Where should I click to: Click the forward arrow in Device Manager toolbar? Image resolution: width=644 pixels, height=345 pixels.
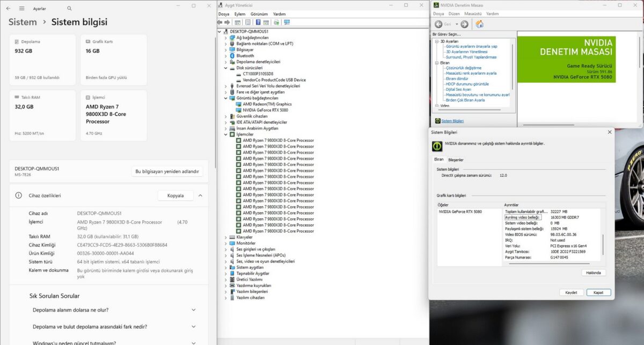point(227,23)
